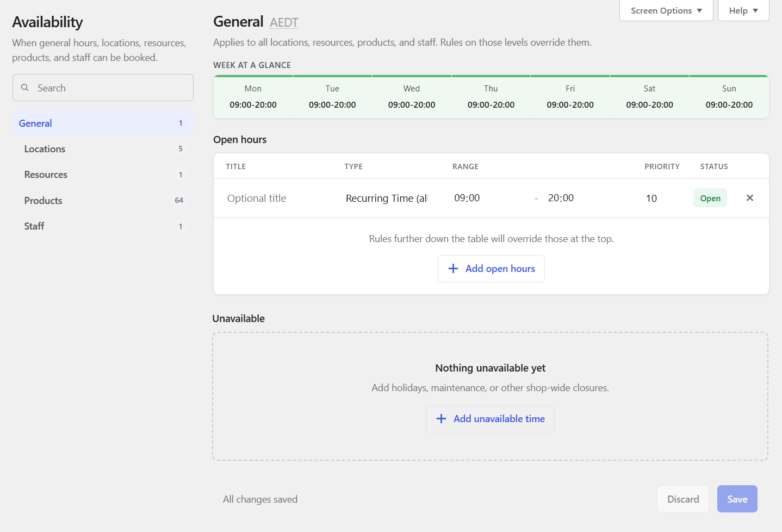Image resolution: width=782 pixels, height=532 pixels.
Task: Click the Discard button
Action: point(683,499)
